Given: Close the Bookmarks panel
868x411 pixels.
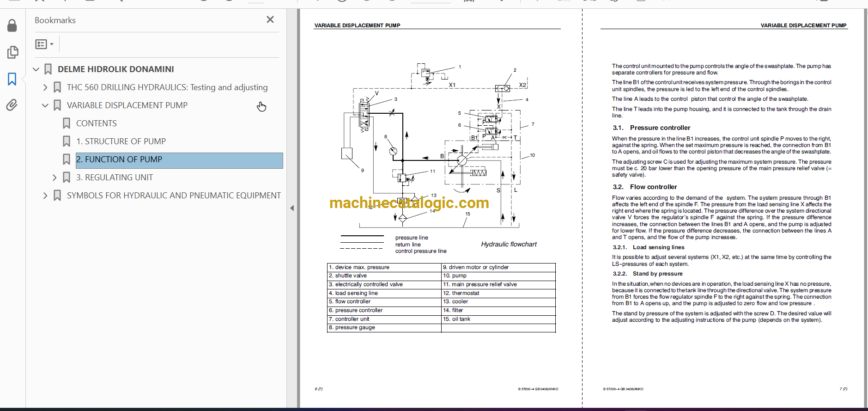Looking at the screenshot, I should (x=270, y=19).
